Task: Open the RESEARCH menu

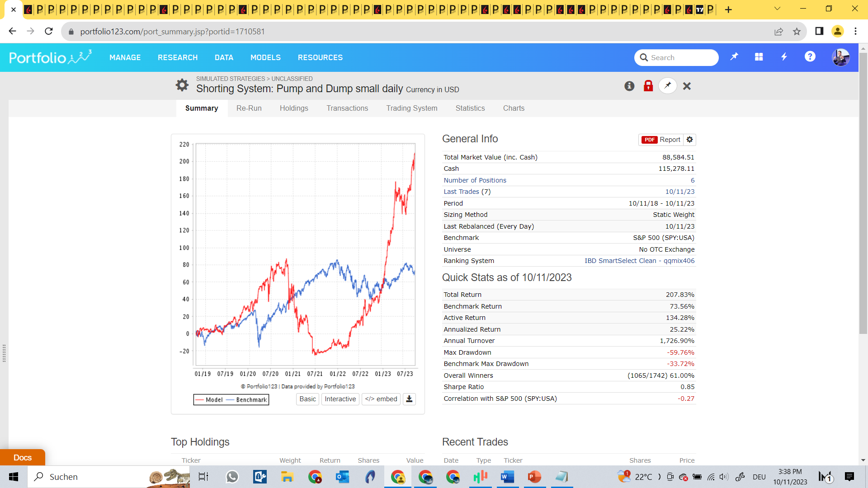Action: click(x=178, y=57)
